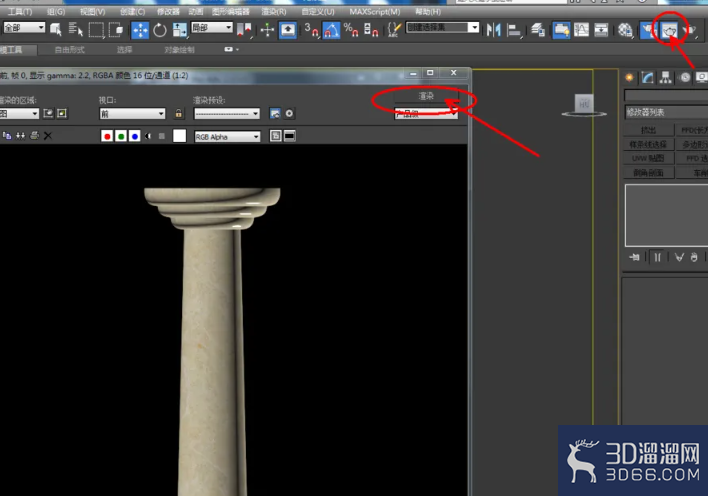Click the Print Image icon
Image resolution: width=708 pixels, height=496 pixels.
click(34, 136)
